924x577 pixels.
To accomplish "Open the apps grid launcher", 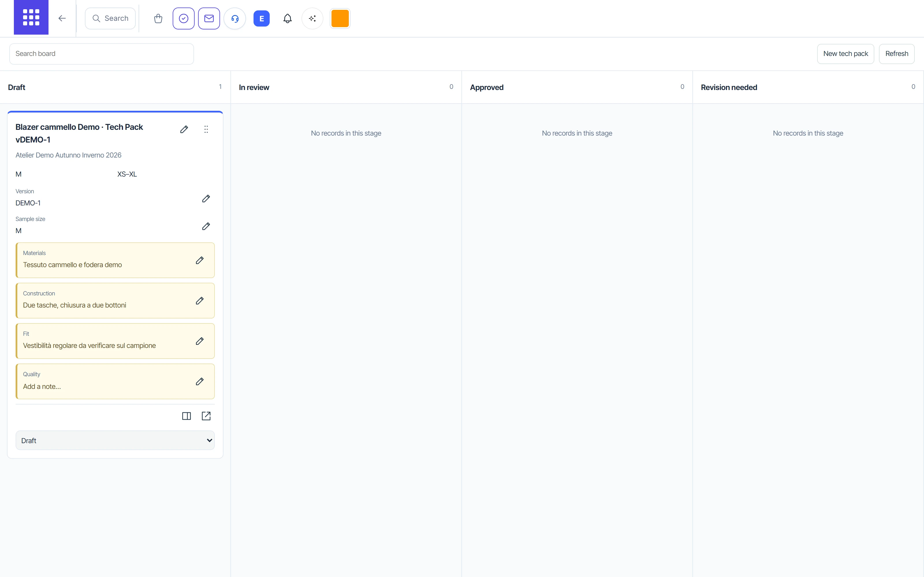I will pos(31,18).
